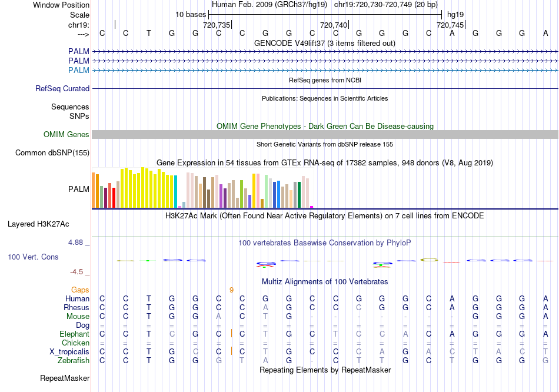
Task: Click the light-blue PALM transcript label
Action: coord(79,70)
